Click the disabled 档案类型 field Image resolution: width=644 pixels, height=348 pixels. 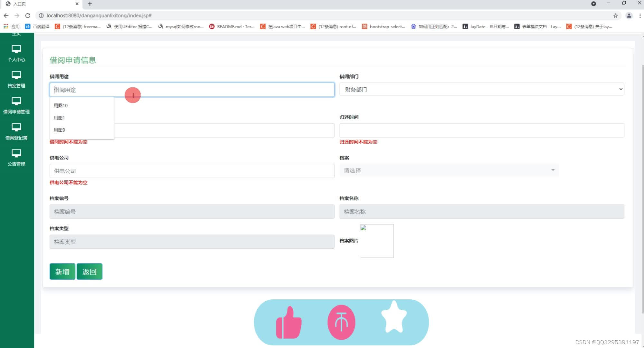click(192, 241)
